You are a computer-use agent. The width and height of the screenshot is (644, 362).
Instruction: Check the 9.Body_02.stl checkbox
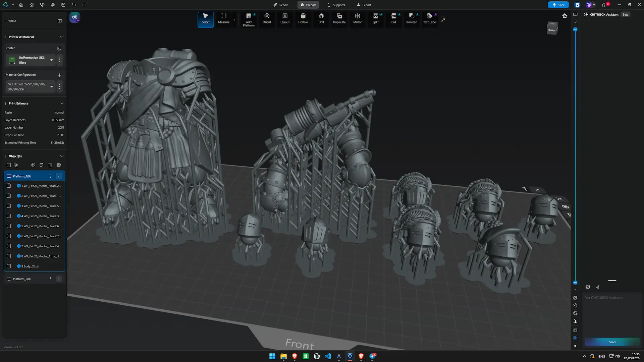[x=9, y=266]
